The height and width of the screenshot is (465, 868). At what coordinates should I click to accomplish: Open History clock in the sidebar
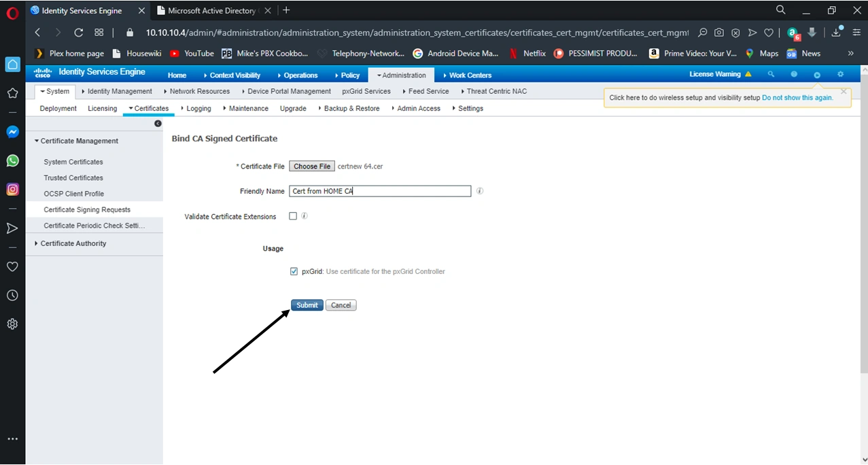coord(12,296)
